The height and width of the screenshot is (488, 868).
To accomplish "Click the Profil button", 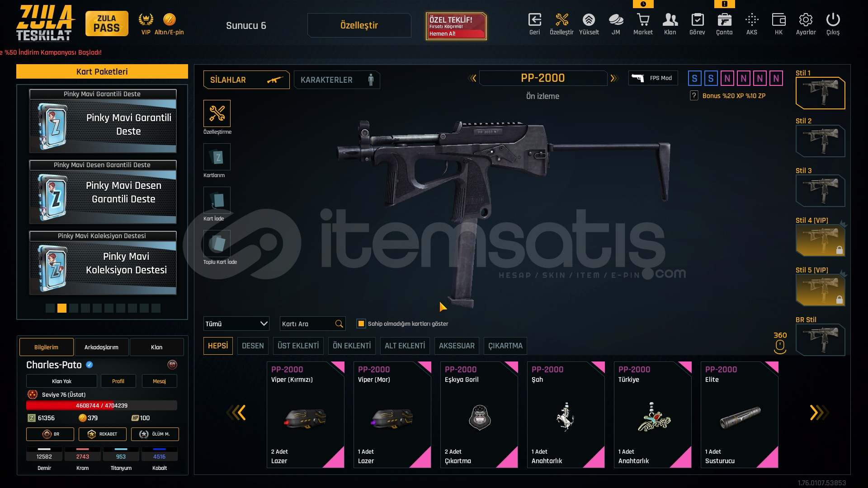I will click(x=118, y=381).
